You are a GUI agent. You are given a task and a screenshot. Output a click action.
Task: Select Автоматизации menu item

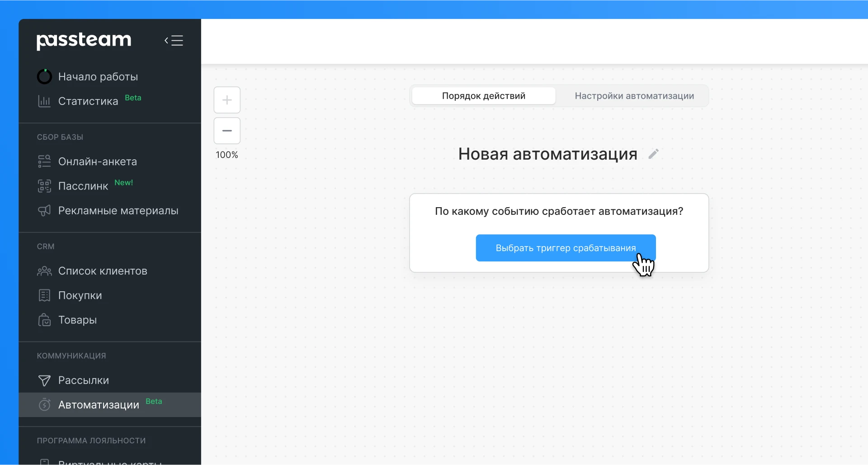click(x=110, y=405)
